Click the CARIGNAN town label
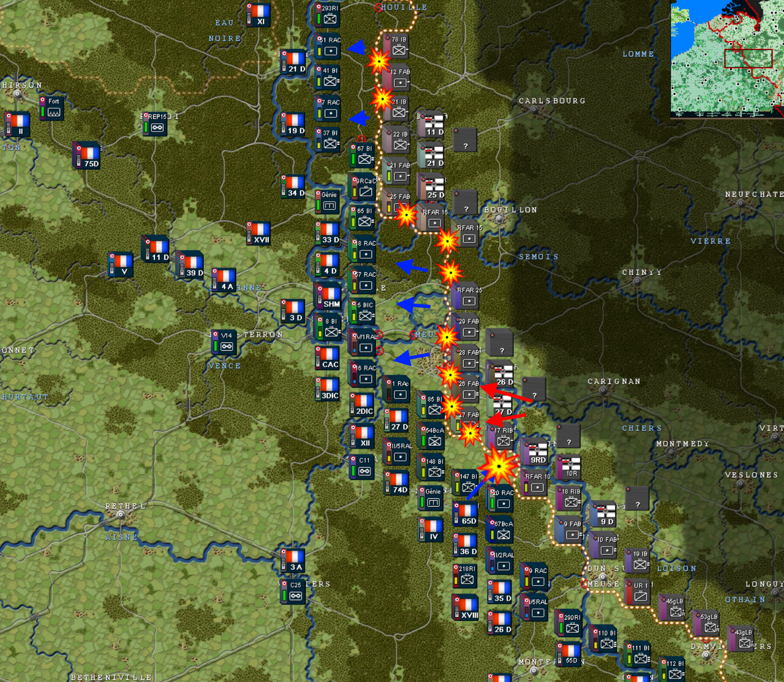This screenshot has width=784, height=682. 614,381
